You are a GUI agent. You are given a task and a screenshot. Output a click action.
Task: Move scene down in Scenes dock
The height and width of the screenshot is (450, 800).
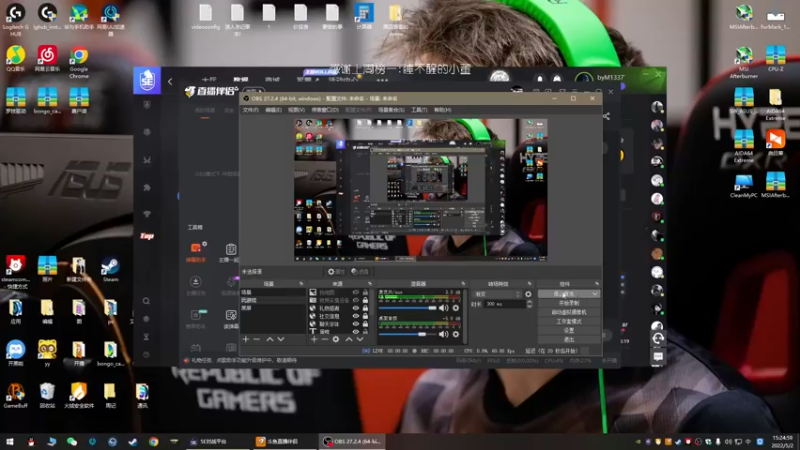[281, 339]
